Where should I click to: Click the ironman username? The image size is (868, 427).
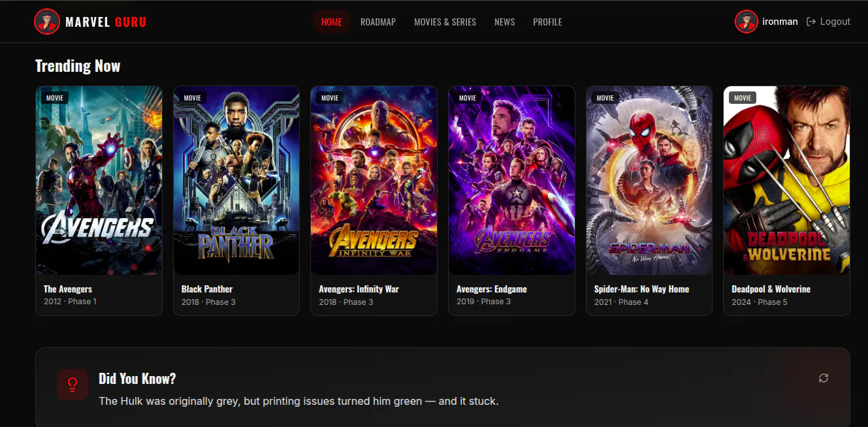780,22
